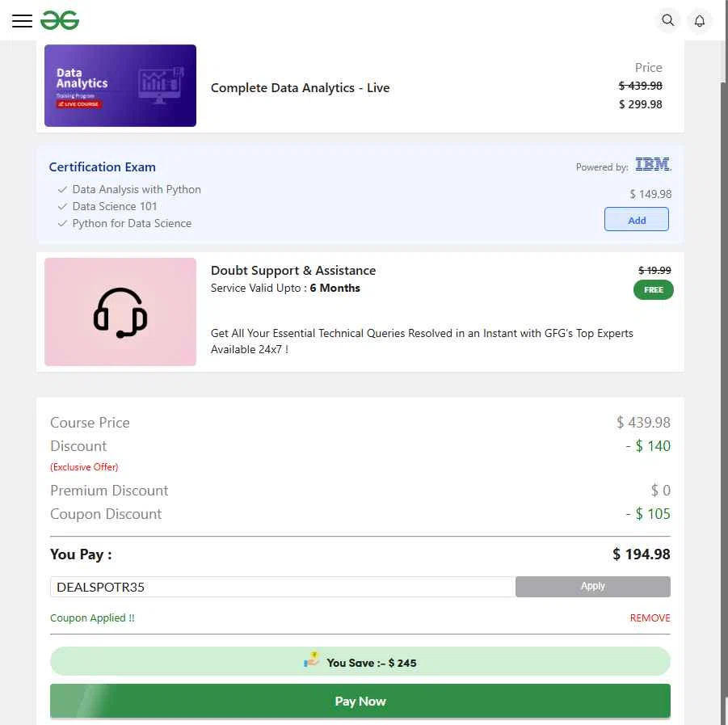Click the '$ 149.98' certification price
The height and width of the screenshot is (725, 728).
click(650, 194)
